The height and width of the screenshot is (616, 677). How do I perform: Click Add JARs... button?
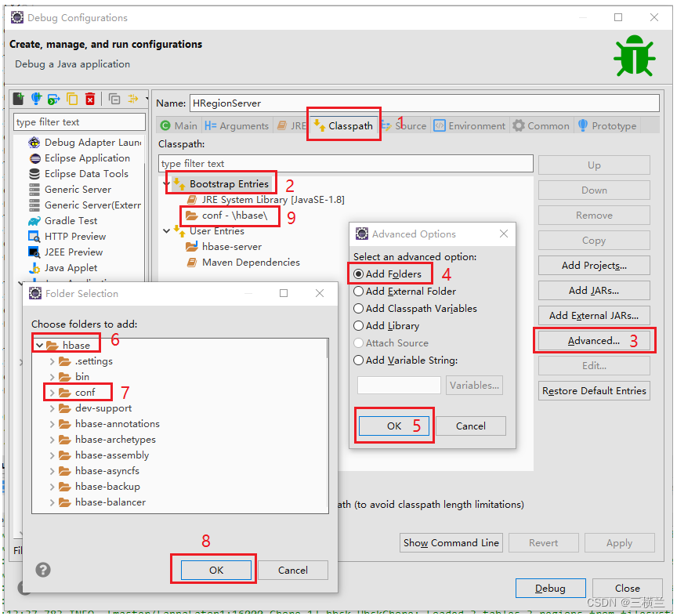click(x=594, y=290)
